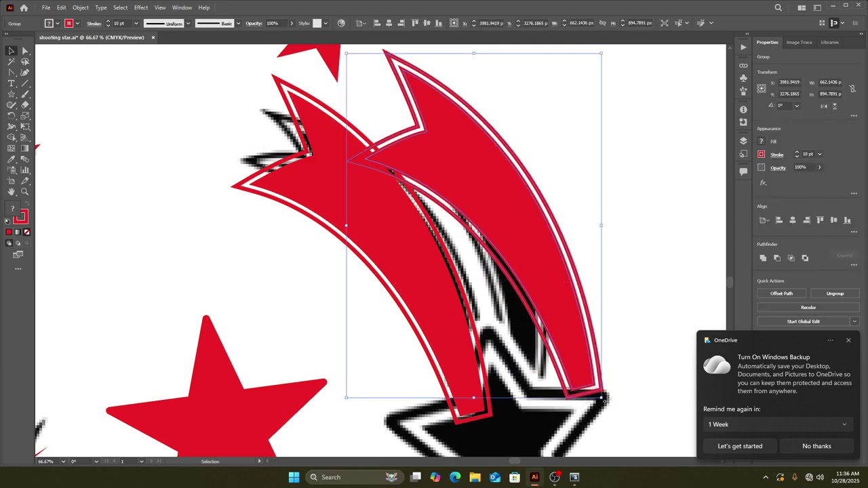
Task: Select the Pen tool
Action: pos(12,73)
